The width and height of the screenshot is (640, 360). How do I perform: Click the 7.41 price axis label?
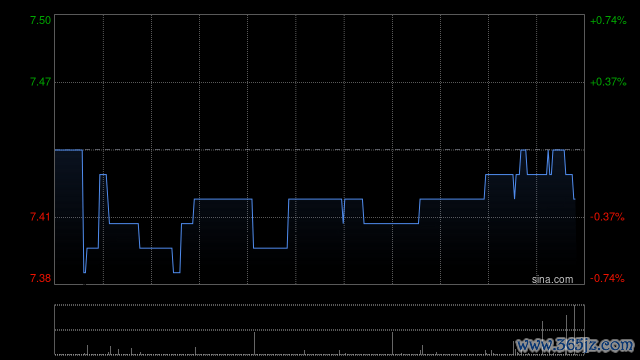click(40, 216)
